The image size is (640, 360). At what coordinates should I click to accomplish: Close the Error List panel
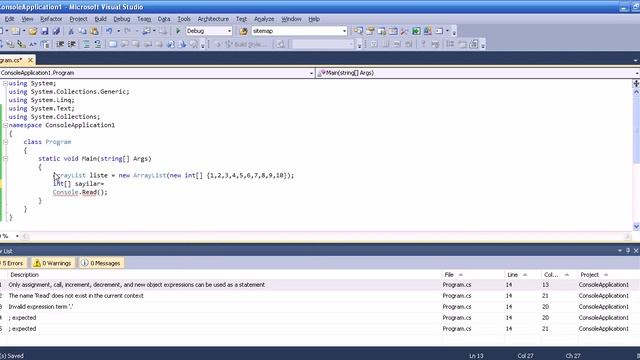(636, 251)
